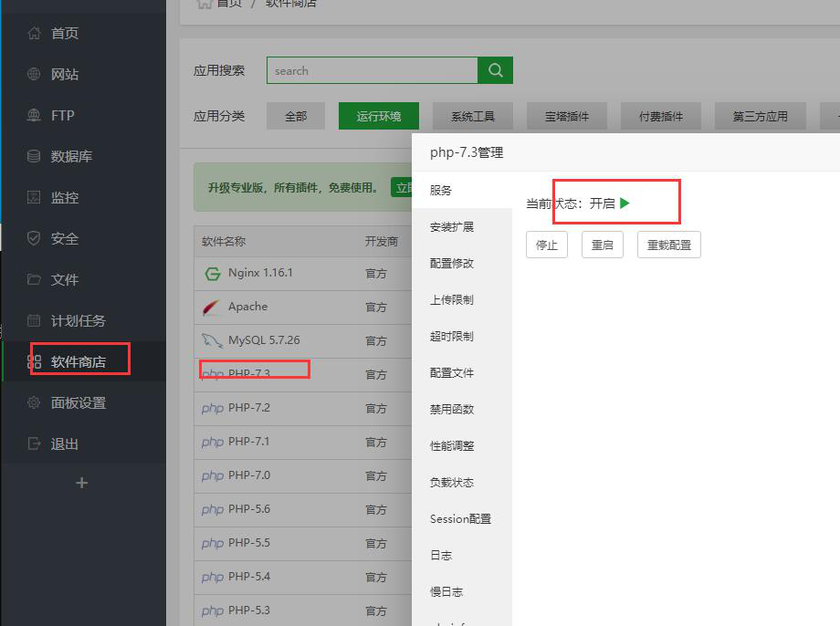Click the shield icon beside 安全
Viewport: 840px width, 626px height.
point(34,238)
